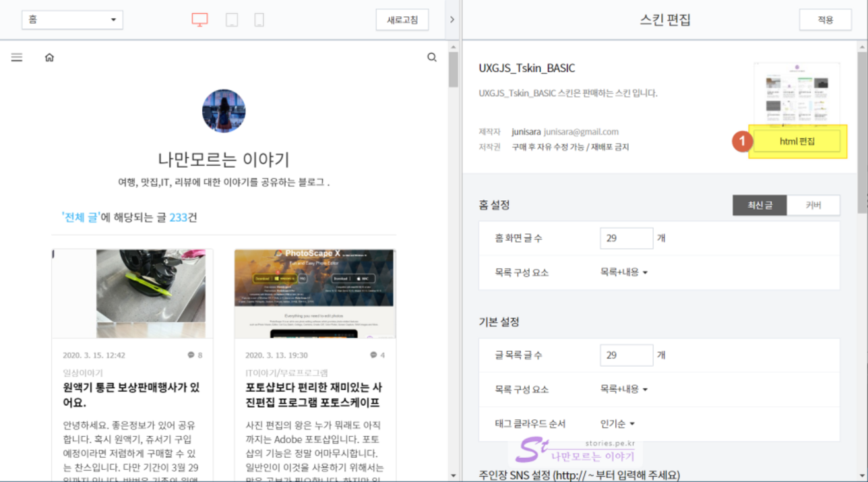Viewport: 868px width, 482px height.
Task: Open the 태그 클라우드 순서 인기순 dropdown
Action: click(617, 424)
